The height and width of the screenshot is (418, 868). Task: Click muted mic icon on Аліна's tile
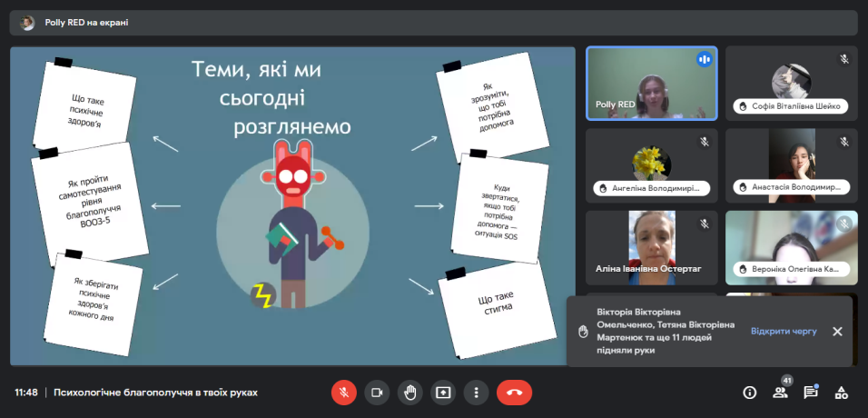pos(705,224)
